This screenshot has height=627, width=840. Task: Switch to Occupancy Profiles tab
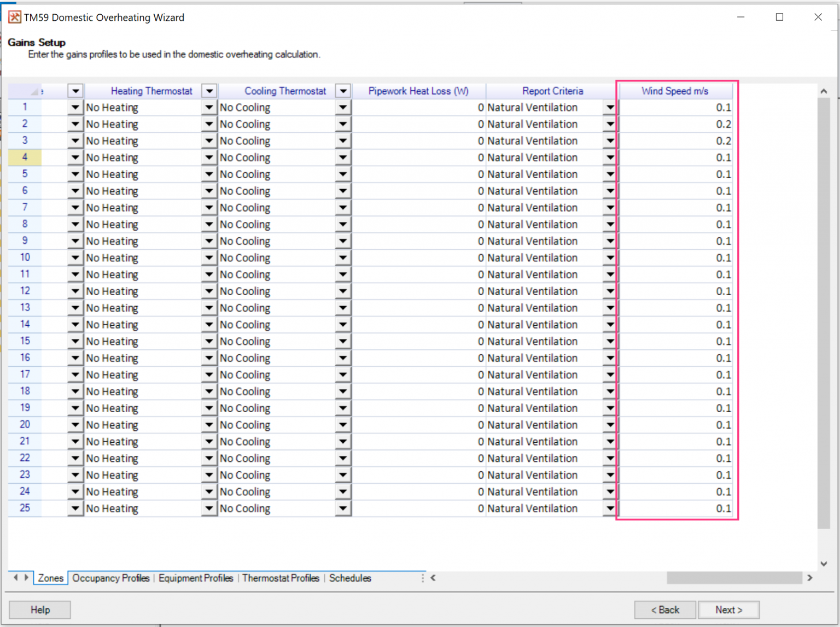coord(111,578)
